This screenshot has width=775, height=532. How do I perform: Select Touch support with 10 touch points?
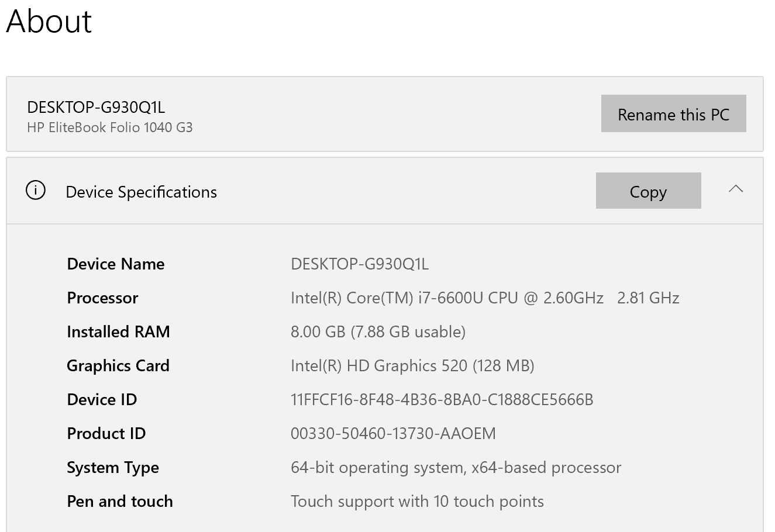point(417,502)
